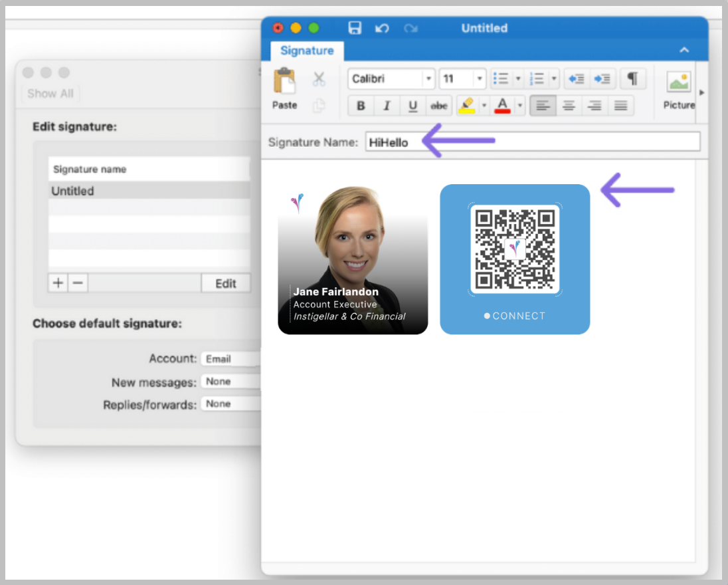Copy selection using the copy icon
Screen dimensions: 728x585
[319, 106]
